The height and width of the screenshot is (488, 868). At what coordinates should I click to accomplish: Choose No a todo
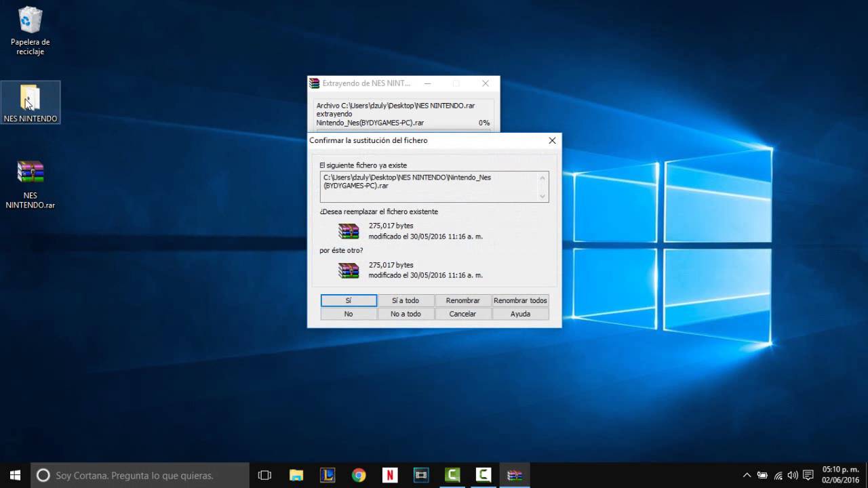point(406,314)
